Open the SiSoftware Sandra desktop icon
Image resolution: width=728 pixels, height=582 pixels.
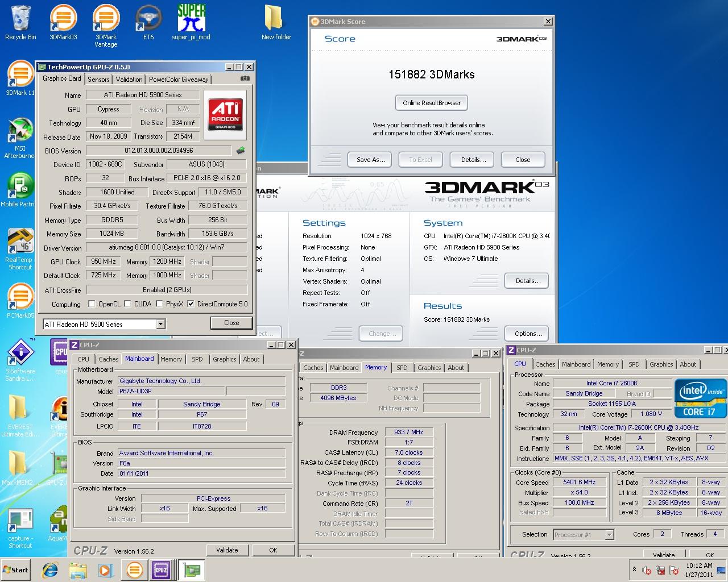(x=20, y=360)
